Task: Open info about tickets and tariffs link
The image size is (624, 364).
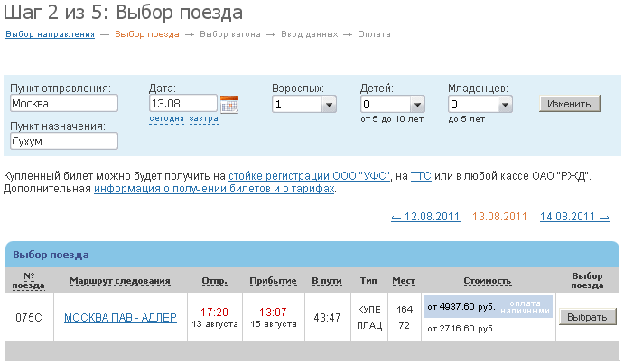Action: [x=214, y=189]
